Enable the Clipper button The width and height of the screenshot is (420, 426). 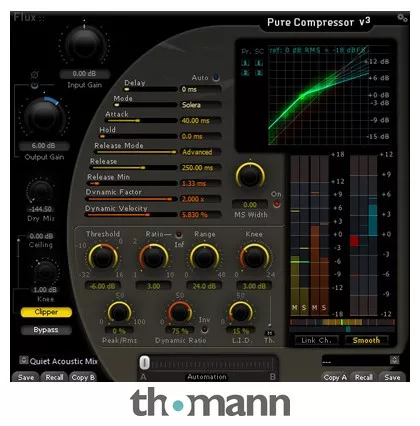46,312
